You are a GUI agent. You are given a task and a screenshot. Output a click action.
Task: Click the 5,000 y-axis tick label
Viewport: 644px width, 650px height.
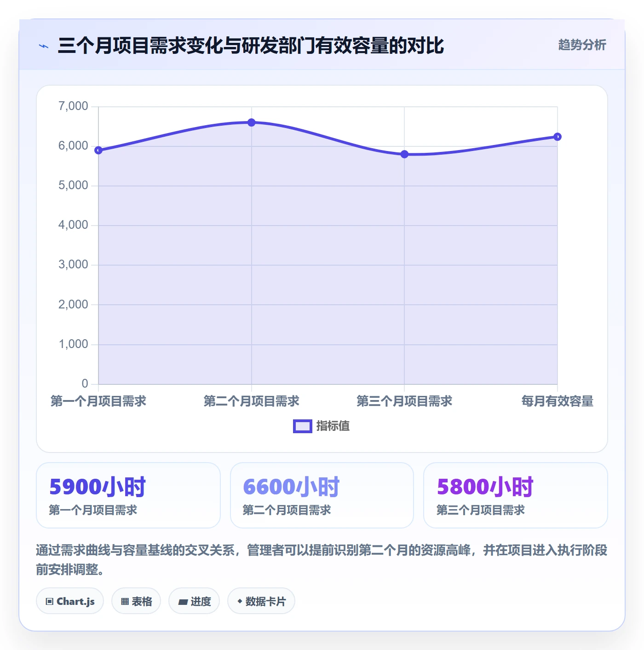(x=73, y=186)
